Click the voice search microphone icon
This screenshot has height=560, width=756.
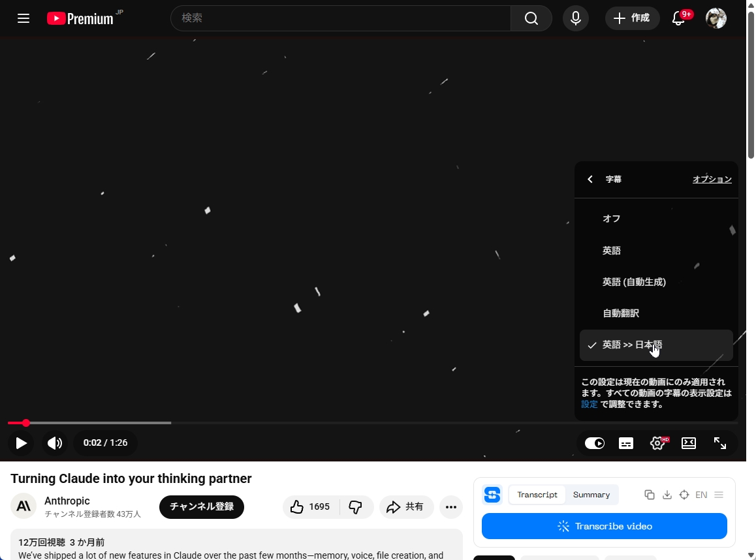(x=575, y=18)
